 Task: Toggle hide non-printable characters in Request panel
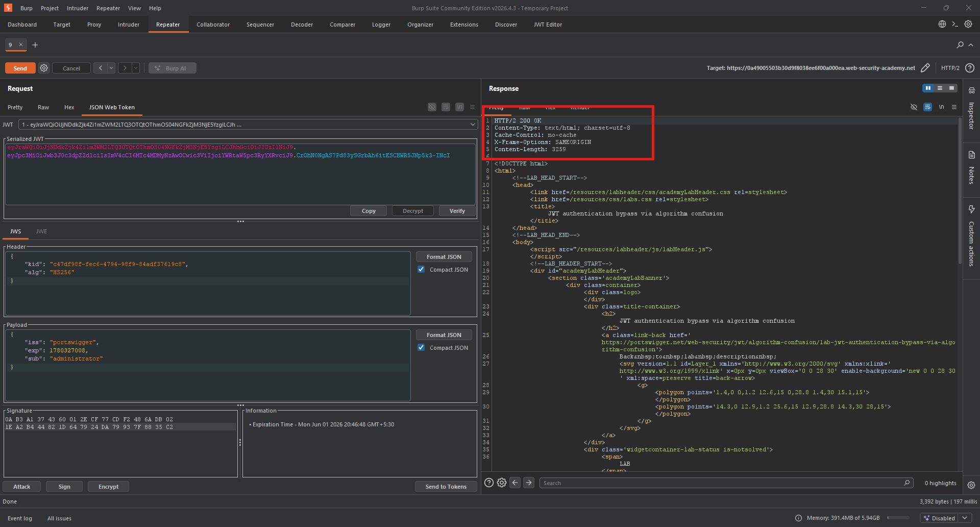coord(432,107)
